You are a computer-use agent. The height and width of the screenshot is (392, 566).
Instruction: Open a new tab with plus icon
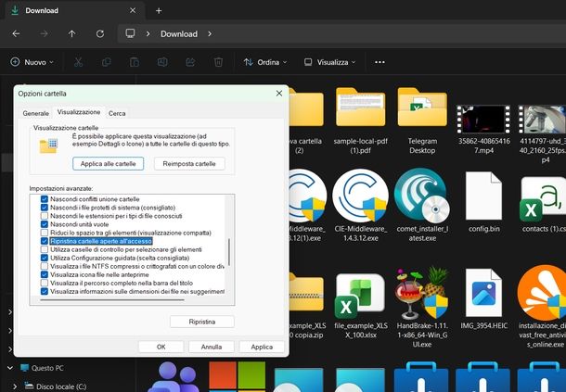(159, 11)
